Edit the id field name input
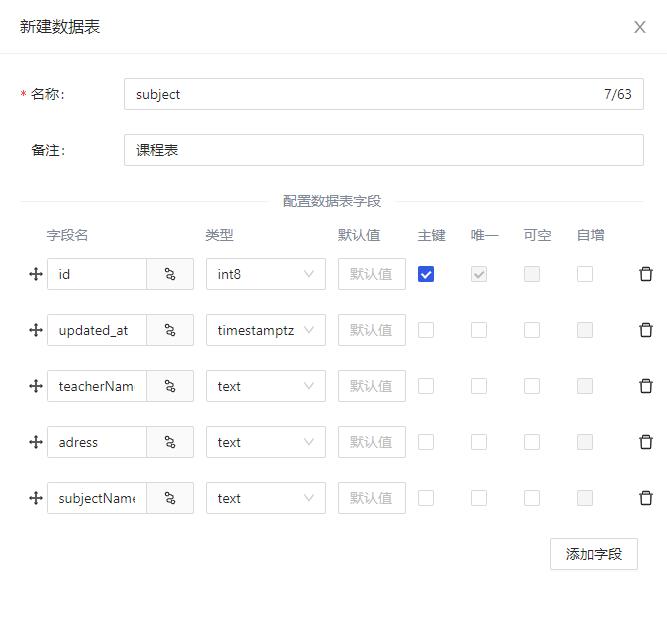Viewport: 667px width, 620px height. [97, 274]
